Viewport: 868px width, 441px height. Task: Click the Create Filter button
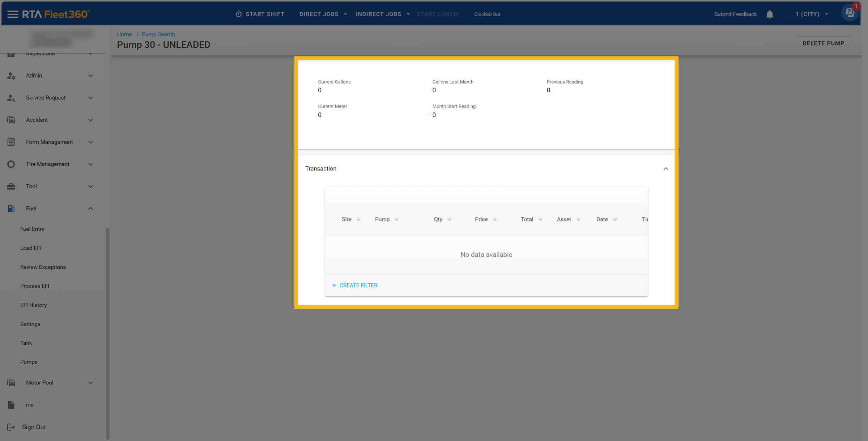(354, 285)
